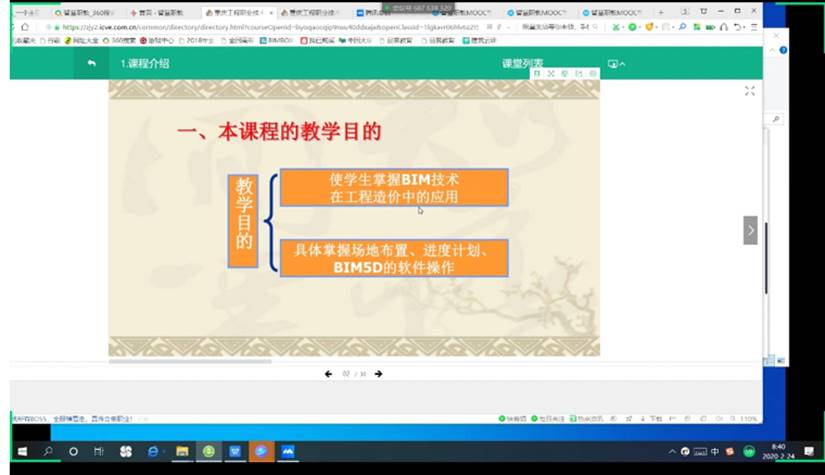Click the yellow shield extension icon
The image size is (825, 475).
pos(649,27)
